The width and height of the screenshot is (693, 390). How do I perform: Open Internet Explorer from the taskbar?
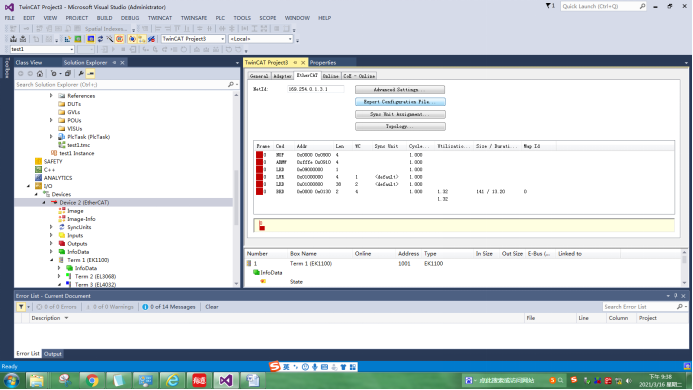(x=172, y=380)
